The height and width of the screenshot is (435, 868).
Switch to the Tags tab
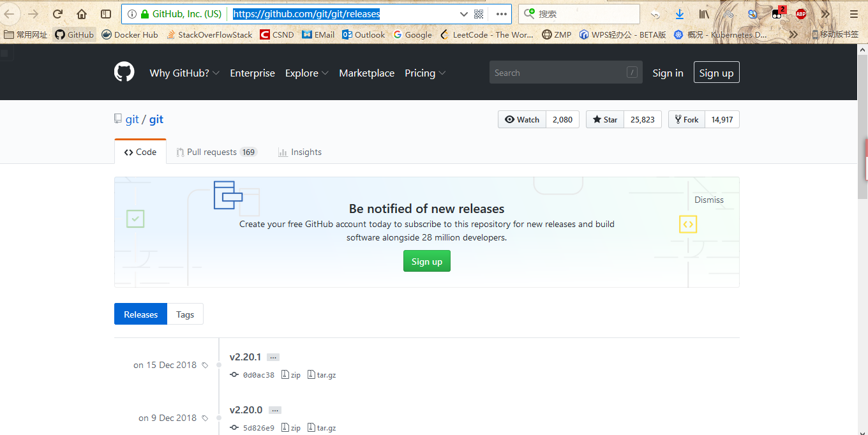click(x=185, y=314)
